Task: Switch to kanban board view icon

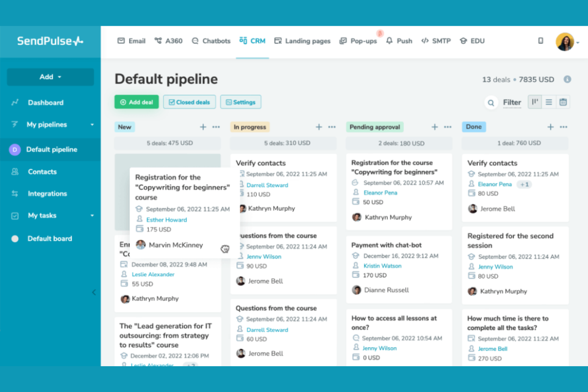Action: [535, 102]
